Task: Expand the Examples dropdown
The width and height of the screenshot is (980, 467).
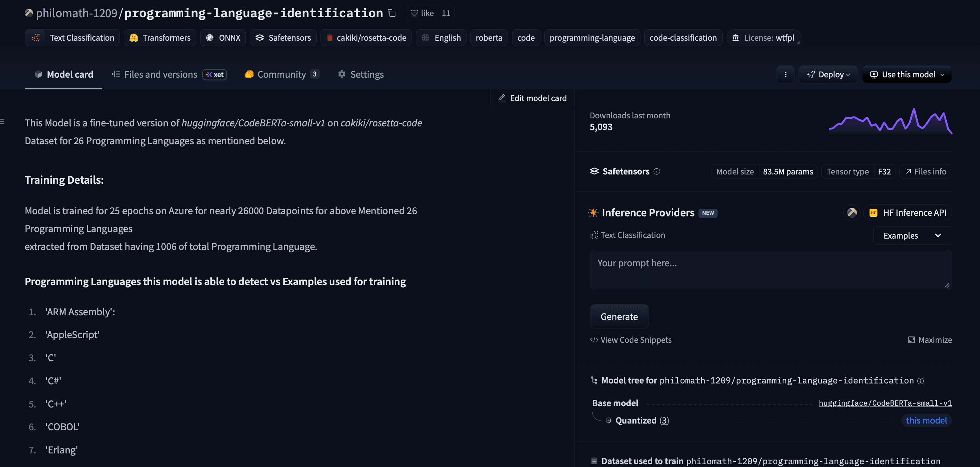Action: pyautogui.click(x=912, y=236)
